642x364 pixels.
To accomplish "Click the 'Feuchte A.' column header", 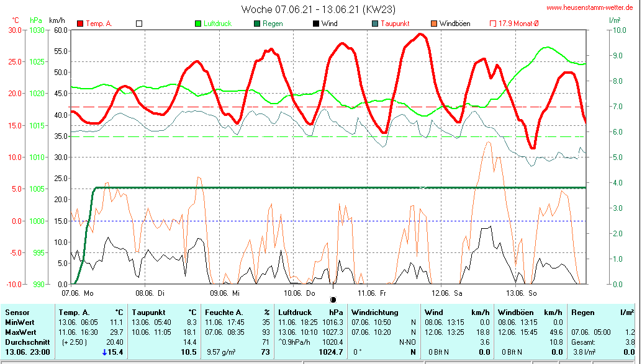I will (224, 313).
